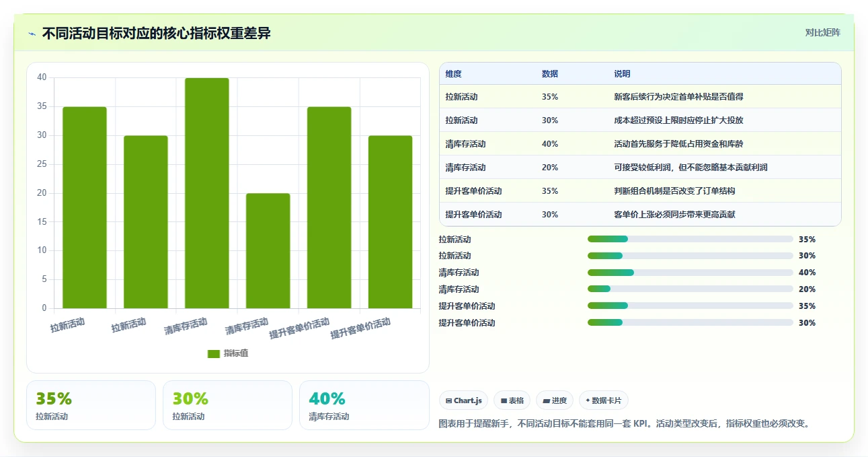Screen dimensions: 868x457
Task: Click the 提升客单价活动 progress bar at 30%
Action: point(691,323)
